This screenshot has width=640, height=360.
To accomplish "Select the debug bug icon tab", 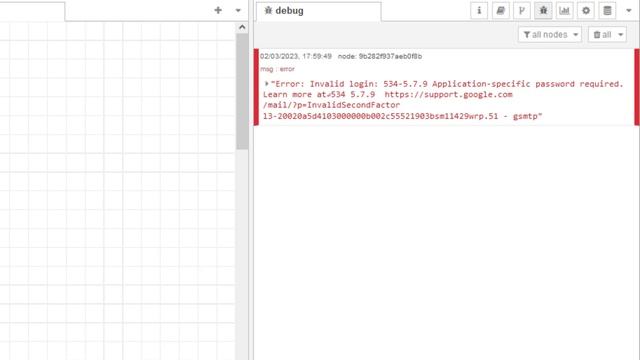I will click(x=543, y=11).
